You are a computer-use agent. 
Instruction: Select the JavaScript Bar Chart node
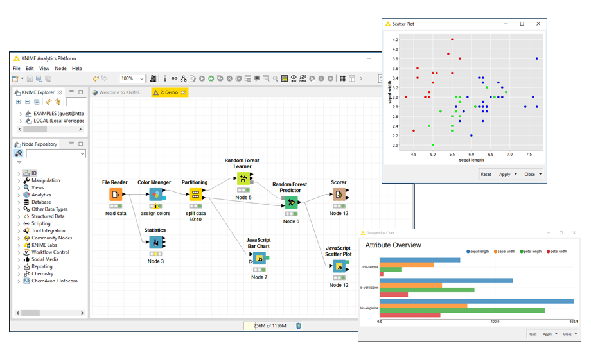coord(260,258)
